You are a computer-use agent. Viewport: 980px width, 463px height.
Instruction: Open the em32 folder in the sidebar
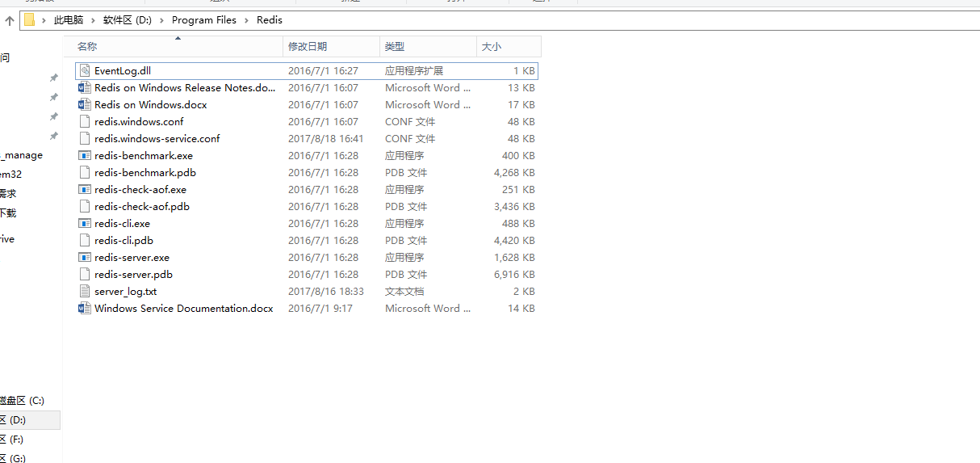pos(11,175)
